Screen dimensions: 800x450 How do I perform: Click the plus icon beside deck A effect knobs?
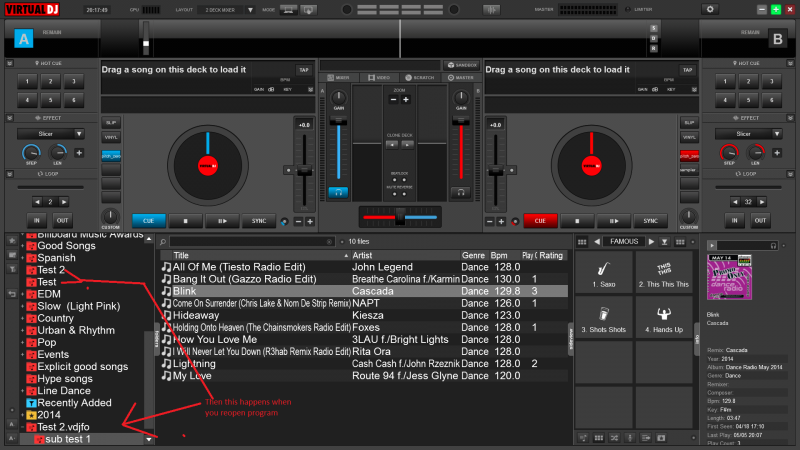pos(79,153)
